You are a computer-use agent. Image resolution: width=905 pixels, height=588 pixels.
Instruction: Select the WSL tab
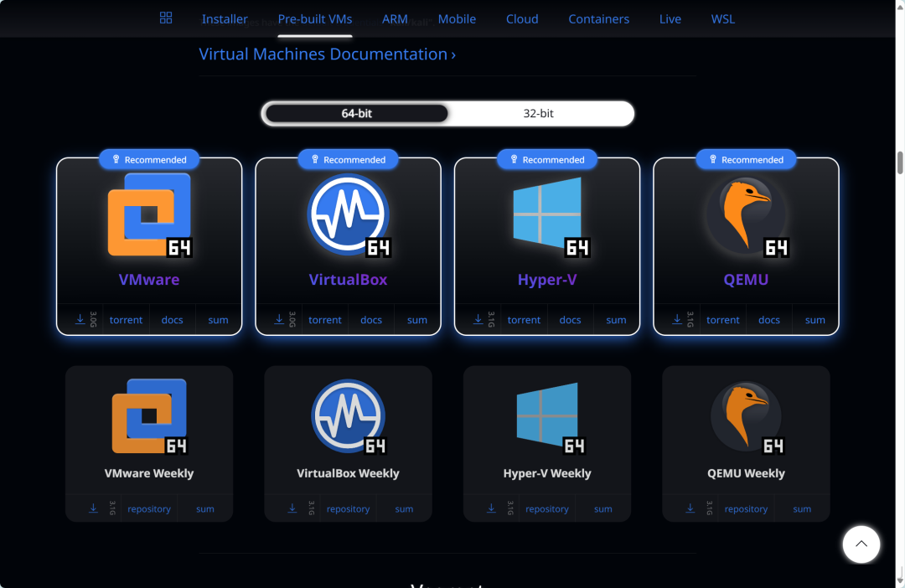pos(722,18)
